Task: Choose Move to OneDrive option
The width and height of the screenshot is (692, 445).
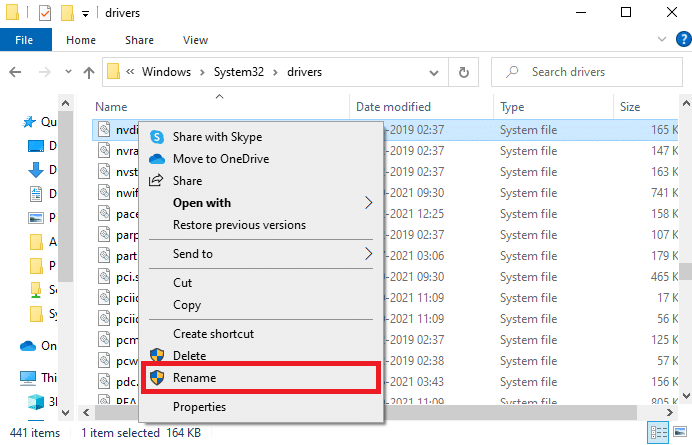Action: tap(220, 158)
